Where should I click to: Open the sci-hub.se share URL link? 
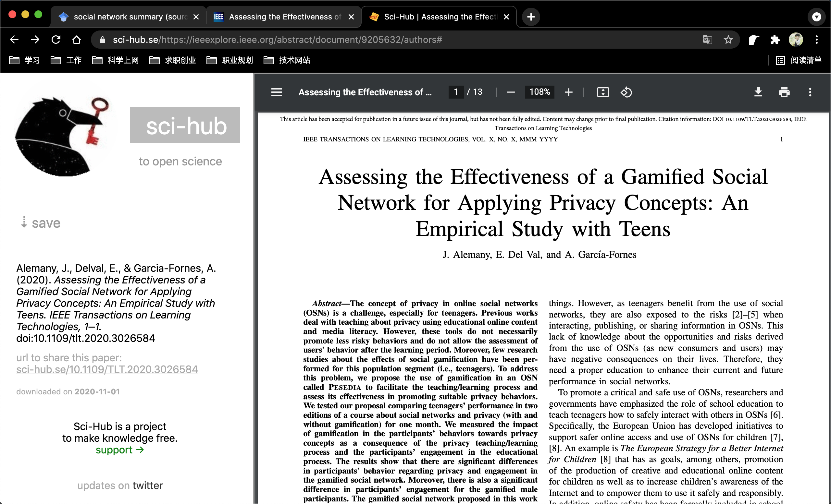pos(107,370)
